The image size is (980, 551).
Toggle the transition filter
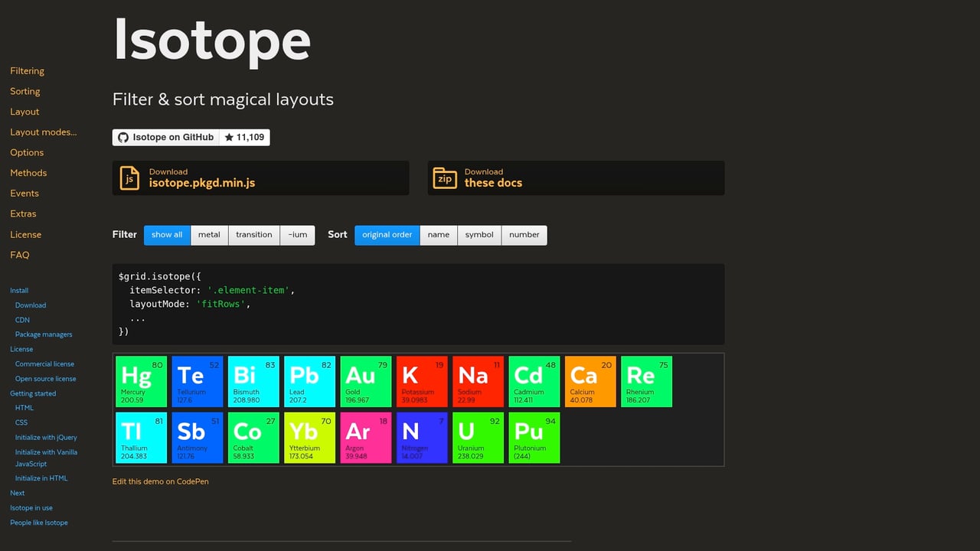click(253, 235)
